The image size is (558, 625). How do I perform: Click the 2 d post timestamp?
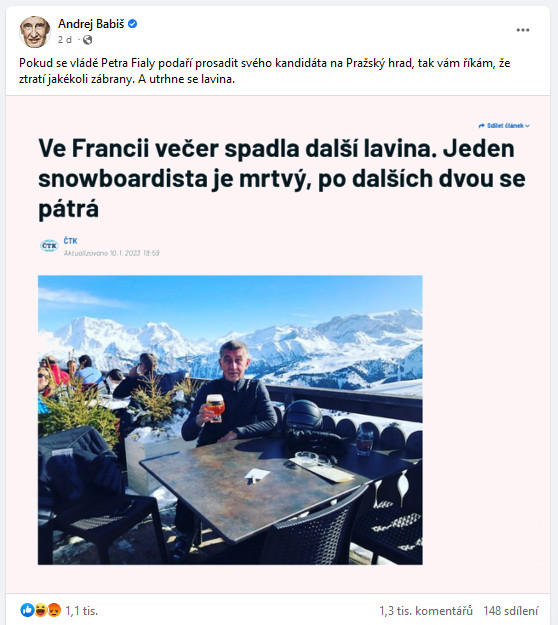[x=65, y=39]
